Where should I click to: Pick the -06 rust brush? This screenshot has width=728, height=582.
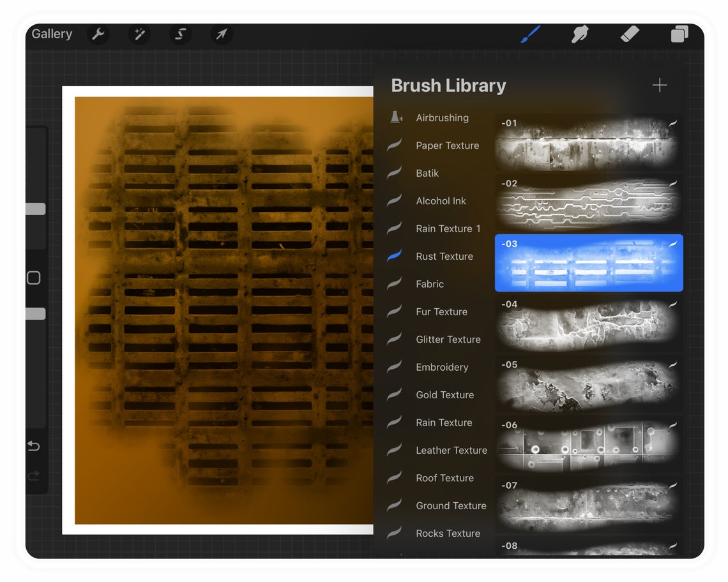click(x=588, y=445)
